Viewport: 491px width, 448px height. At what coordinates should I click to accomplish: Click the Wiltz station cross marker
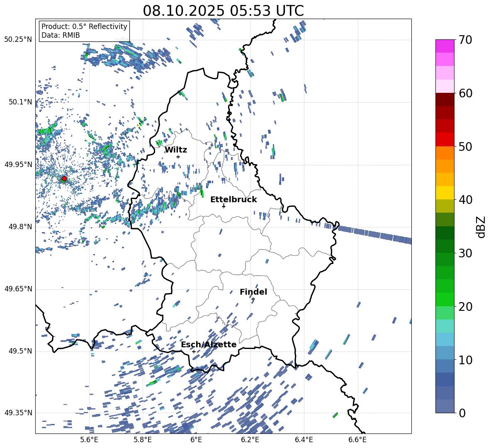click(178, 157)
